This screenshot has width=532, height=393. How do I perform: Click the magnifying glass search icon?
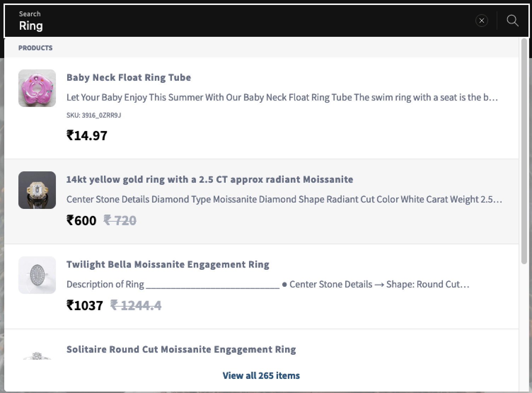click(513, 21)
